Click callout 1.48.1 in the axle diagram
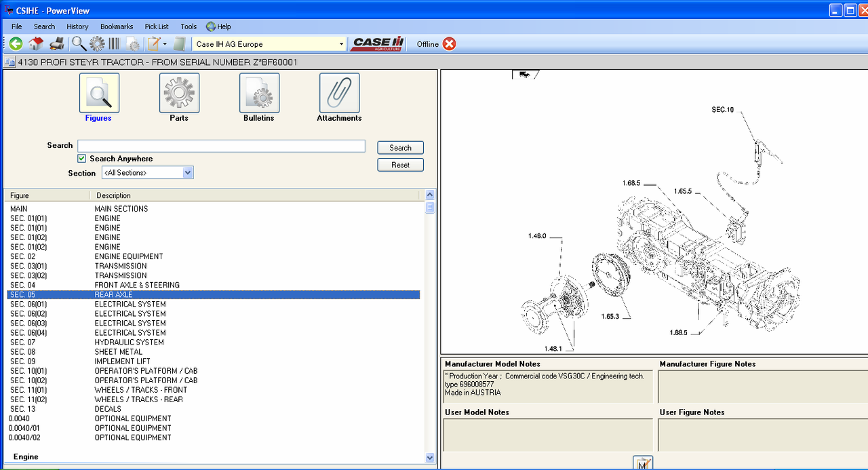The image size is (868, 470). [x=553, y=349]
